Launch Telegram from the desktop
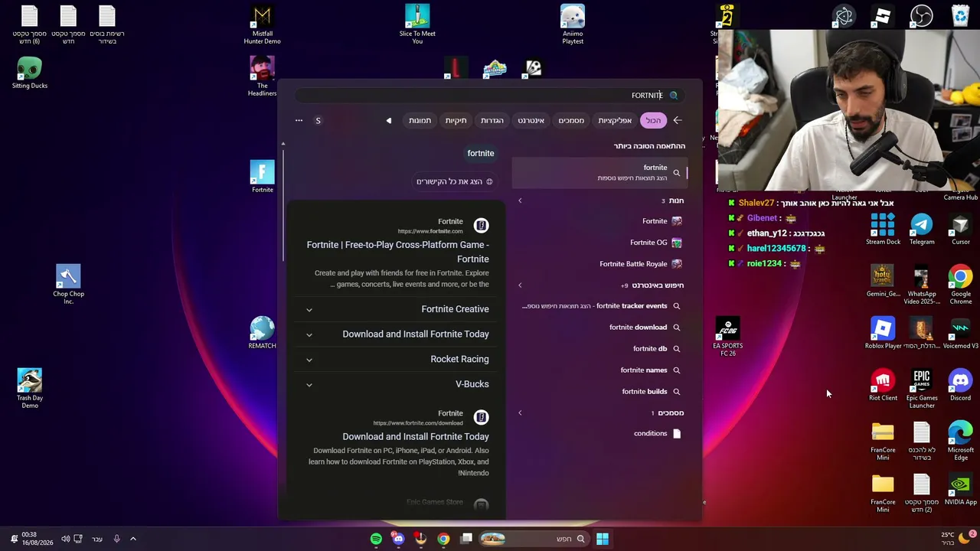The width and height of the screenshot is (980, 551). click(922, 230)
